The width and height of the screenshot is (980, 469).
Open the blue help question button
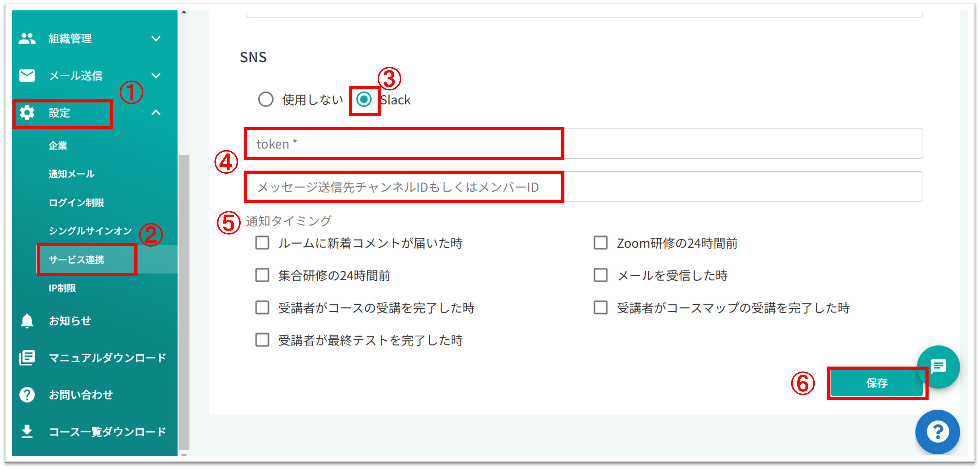pyautogui.click(x=937, y=432)
